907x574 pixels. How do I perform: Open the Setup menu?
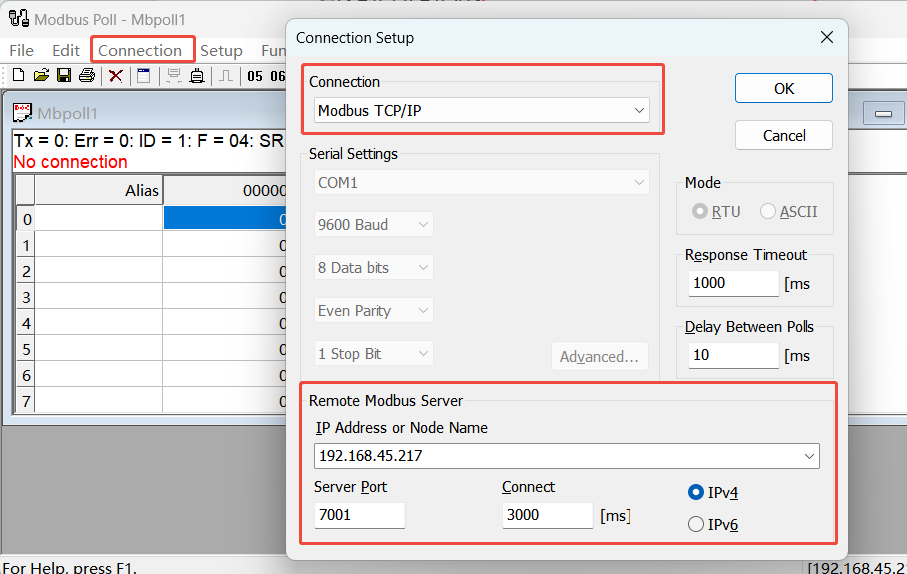pyautogui.click(x=221, y=51)
